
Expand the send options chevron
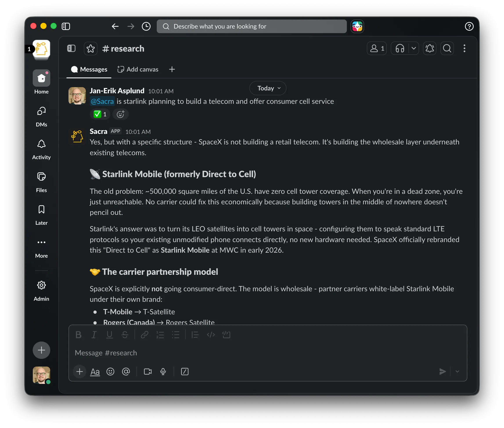coord(457,371)
